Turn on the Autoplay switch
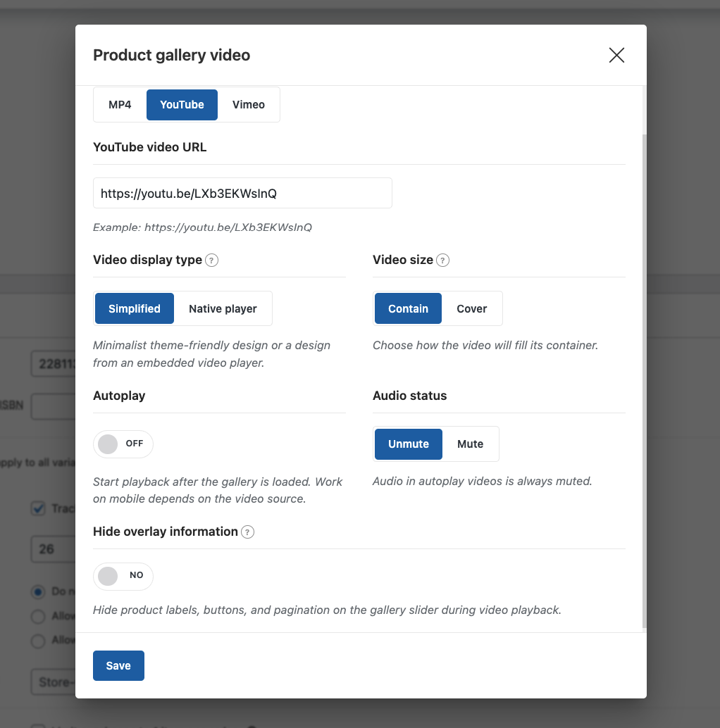The width and height of the screenshot is (720, 728). pos(123,444)
